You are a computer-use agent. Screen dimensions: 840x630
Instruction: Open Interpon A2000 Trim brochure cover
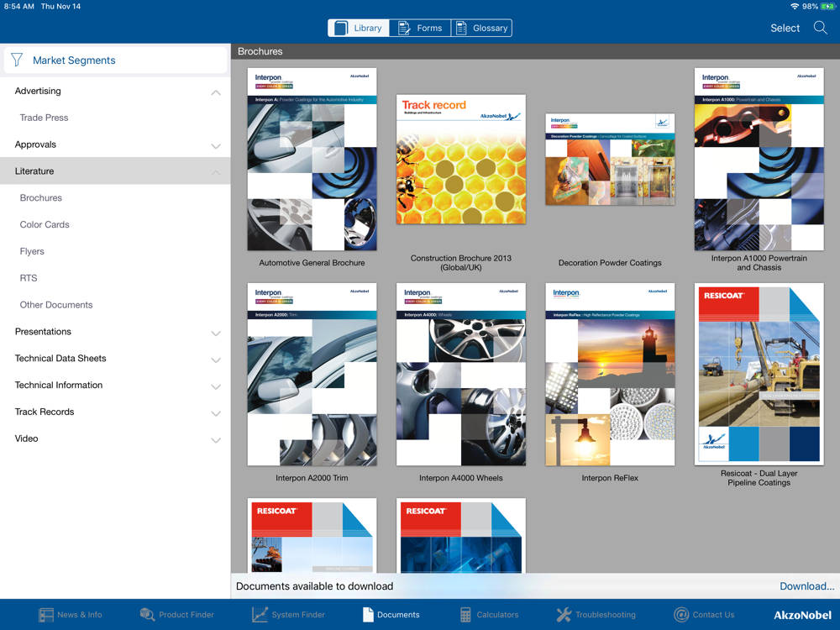(312, 375)
